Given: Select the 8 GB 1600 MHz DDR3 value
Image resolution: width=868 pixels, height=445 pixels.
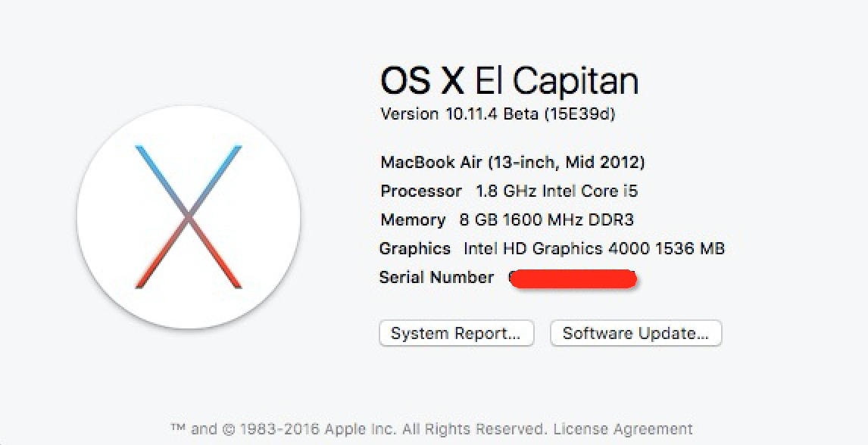Looking at the screenshot, I should click(546, 219).
